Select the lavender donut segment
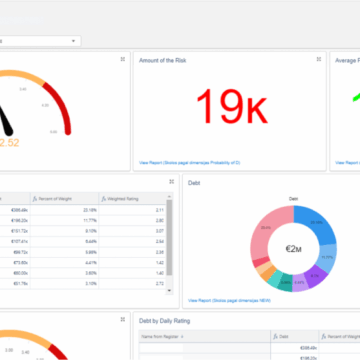Screen dimensions: 360x360 point(300,283)
